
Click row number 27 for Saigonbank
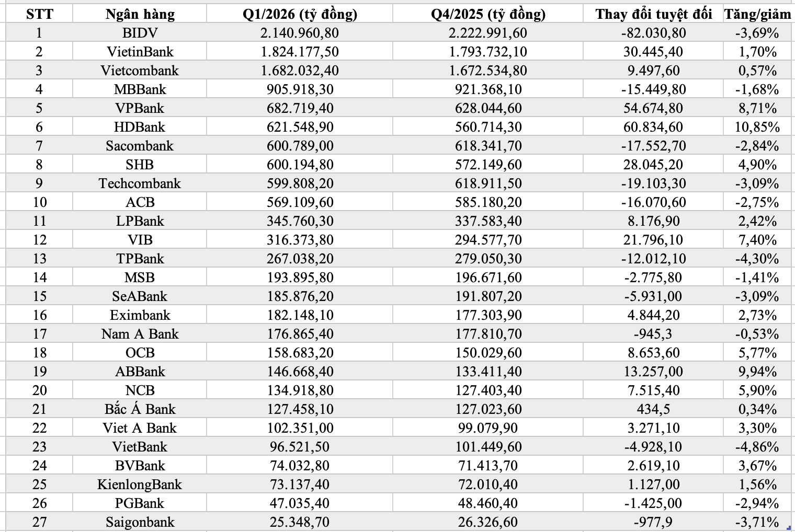click(39, 522)
